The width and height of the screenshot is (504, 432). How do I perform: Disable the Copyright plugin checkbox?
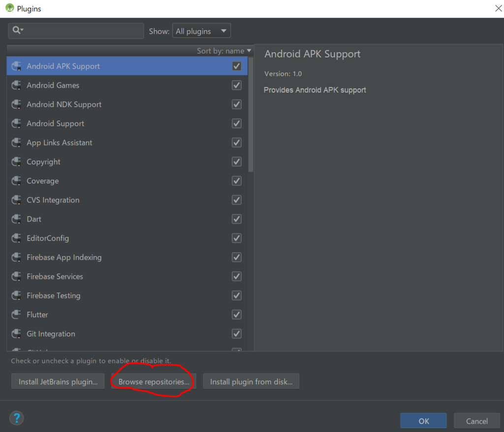click(x=237, y=162)
